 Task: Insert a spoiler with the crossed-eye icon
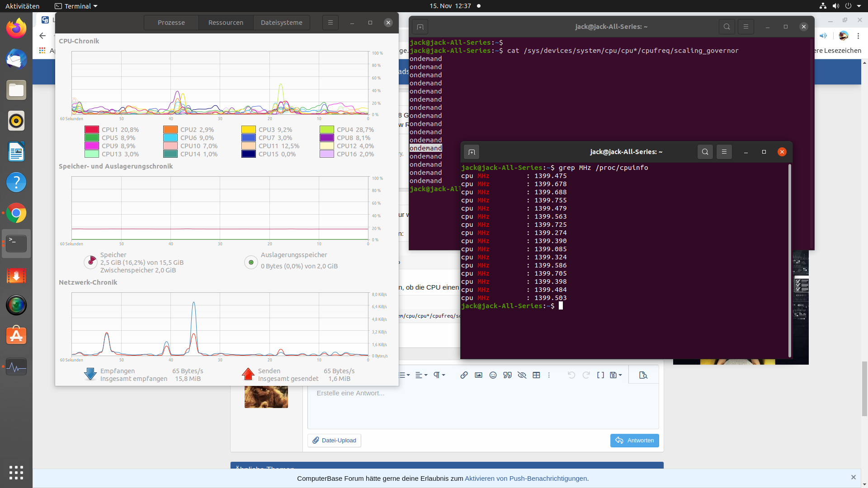pyautogui.click(x=522, y=375)
